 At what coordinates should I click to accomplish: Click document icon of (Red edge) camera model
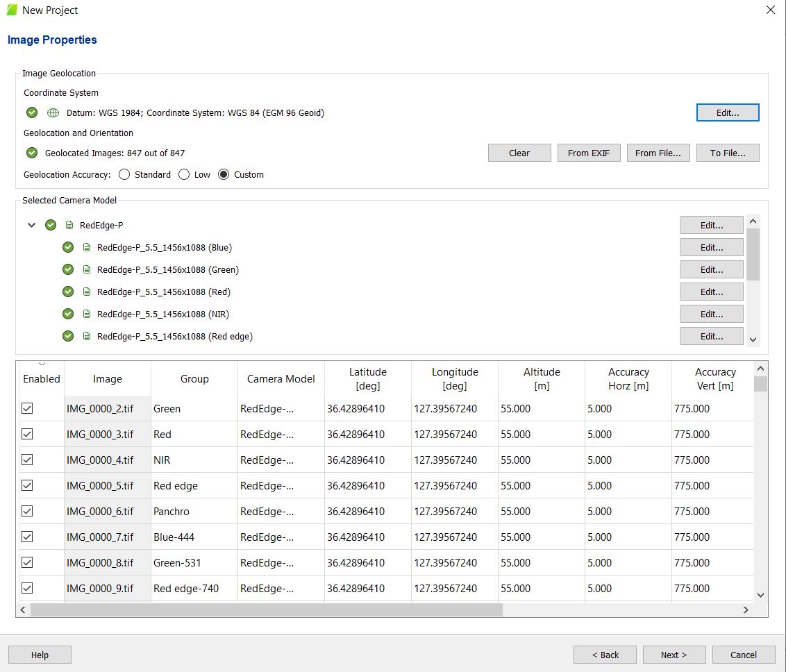tap(87, 336)
